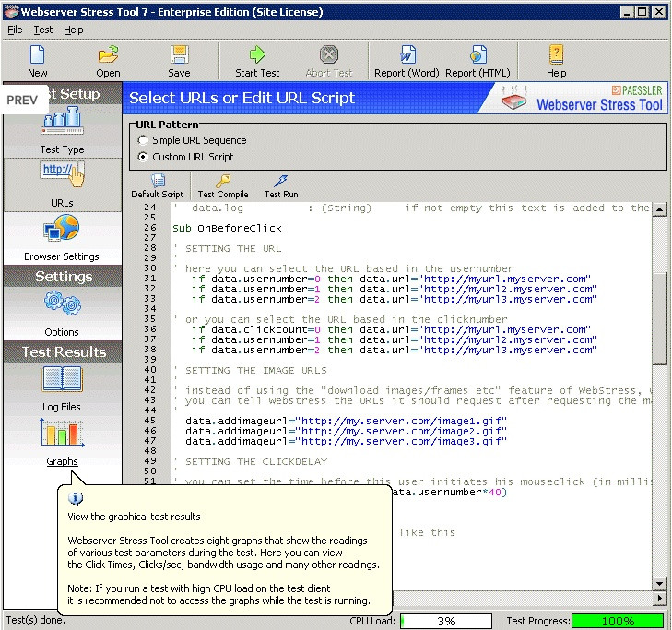Launch the test using the Start Test arrow

point(257,61)
